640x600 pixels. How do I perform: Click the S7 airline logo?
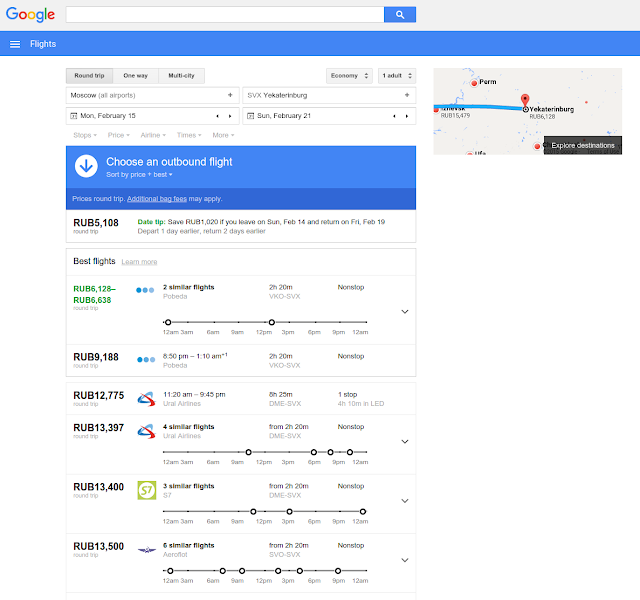point(147,490)
